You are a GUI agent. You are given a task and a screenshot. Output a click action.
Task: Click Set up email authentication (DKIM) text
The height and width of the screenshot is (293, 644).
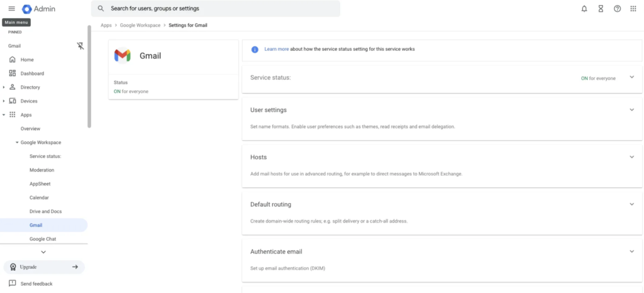288,268
